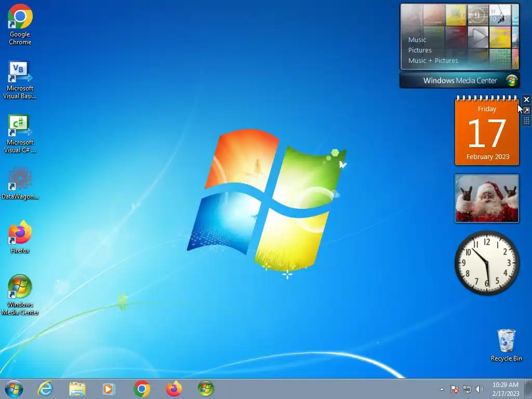Click the calendar gadget drag handle
The height and width of the screenshot is (399, 532).
(x=526, y=121)
